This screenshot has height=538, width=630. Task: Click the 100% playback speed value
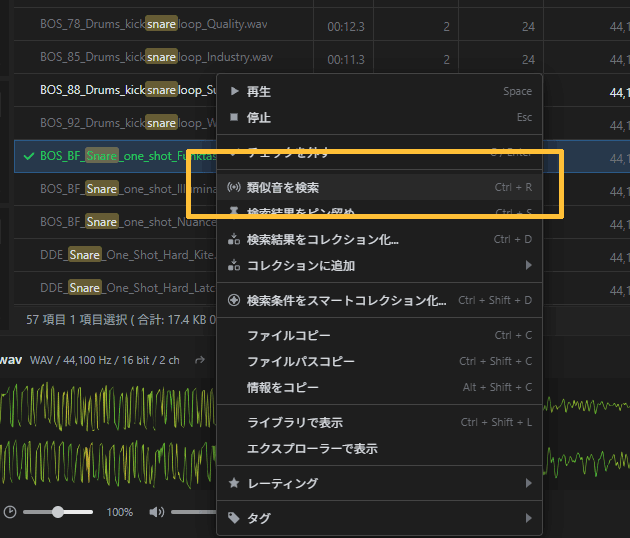119,512
